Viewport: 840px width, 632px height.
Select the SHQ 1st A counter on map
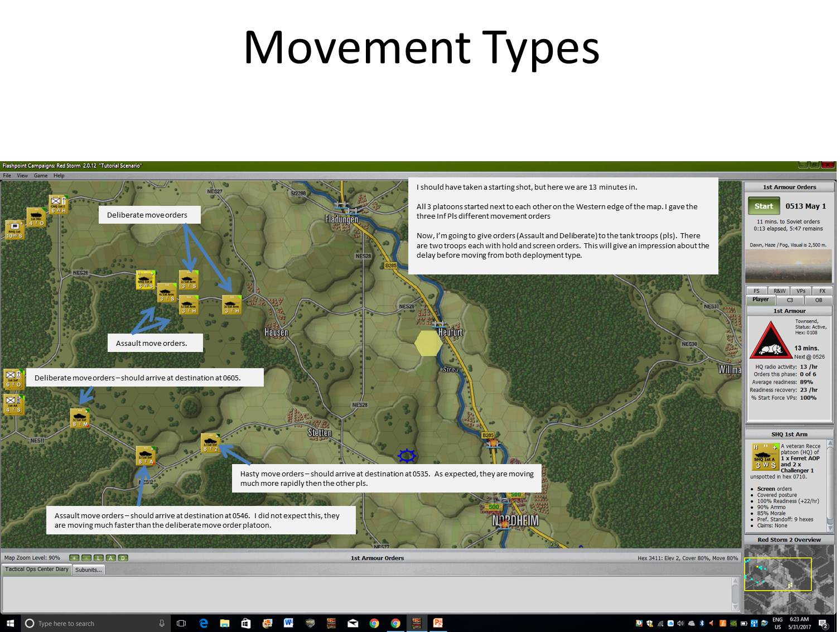click(x=146, y=280)
